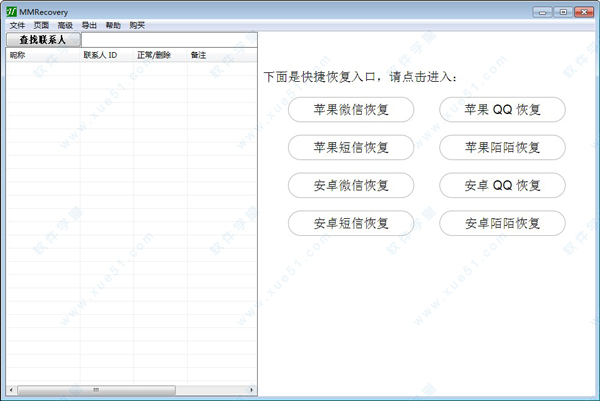Choose 苹果短信恢复 option
The height and width of the screenshot is (401, 600).
[351, 147]
